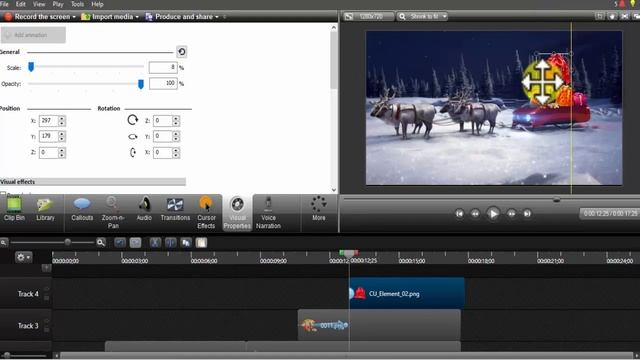Open the Transitions tab
640x360 pixels.
point(175,209)
